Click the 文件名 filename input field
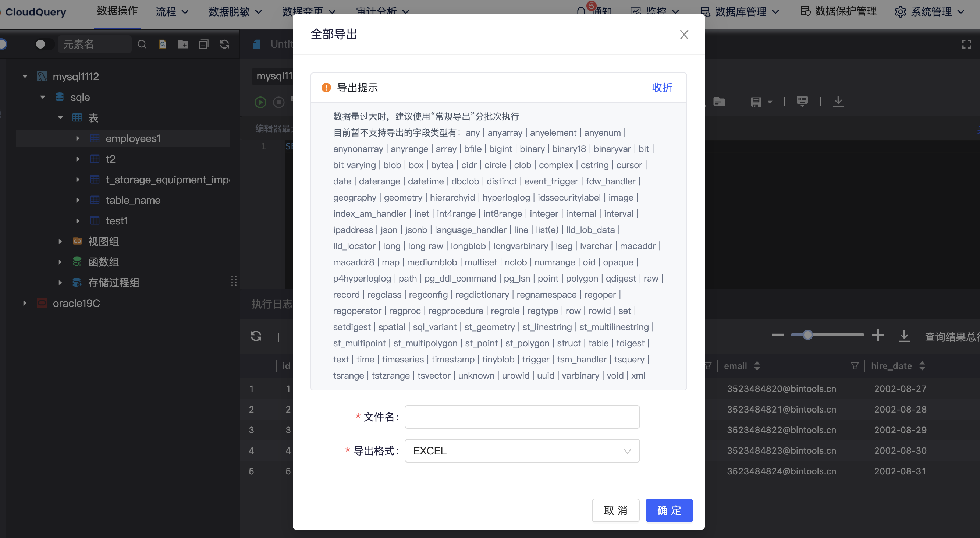Image resolution: width=980 pixels, height=538 pixels. point(522,417)
